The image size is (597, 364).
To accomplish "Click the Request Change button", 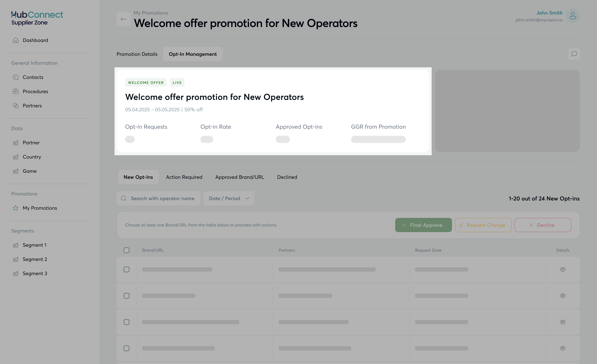I will click(483, 225).
